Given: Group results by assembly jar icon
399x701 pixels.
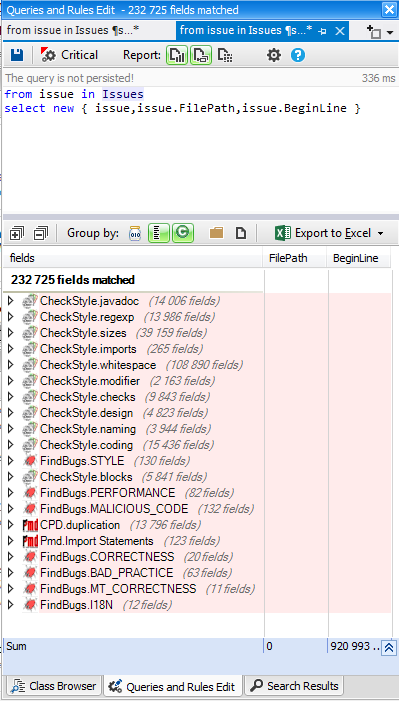Looking at the screenshot, I should (x=135, y=233).
